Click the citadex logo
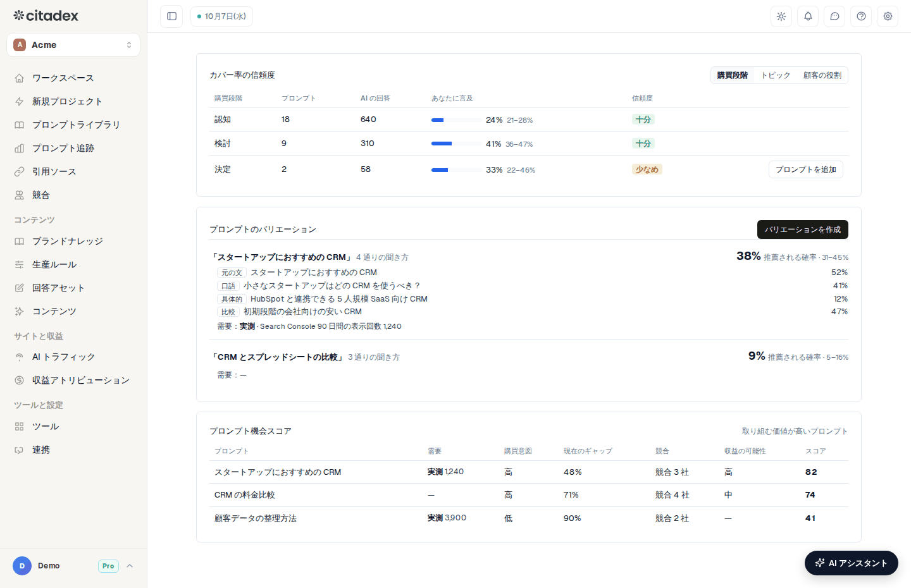The width and height of the screenshot is (911, 588). click(46, 16)
